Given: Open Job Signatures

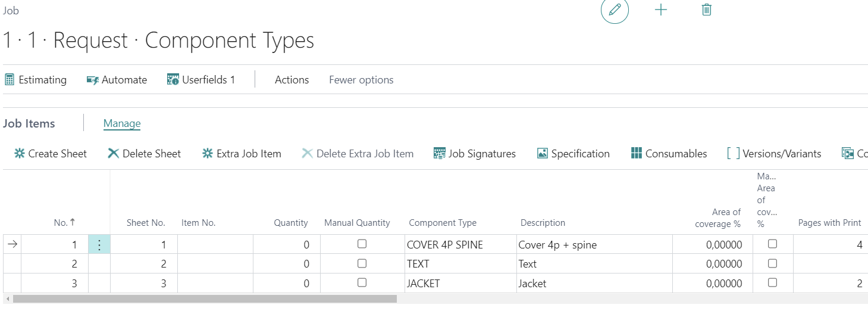Looking at the screenshot, I should (475, 154).
